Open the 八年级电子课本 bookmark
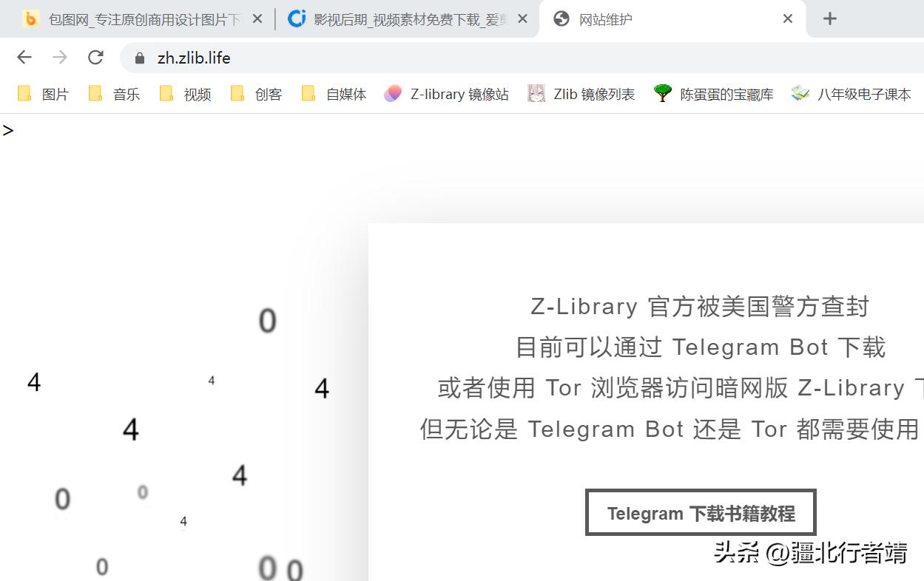Viewport: 924px width, 581px height. pos(850,94)
